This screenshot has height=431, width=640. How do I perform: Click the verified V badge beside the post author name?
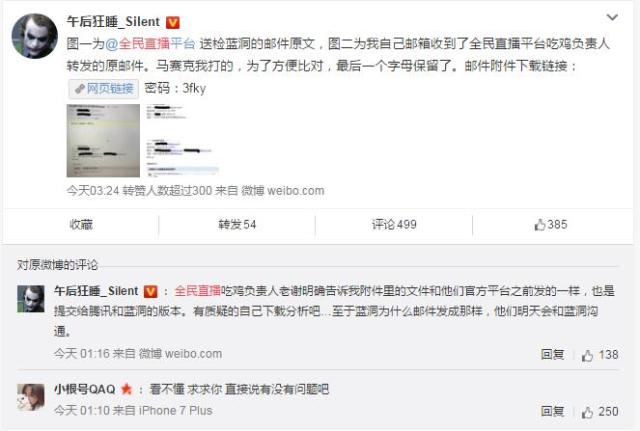point(173,22)
